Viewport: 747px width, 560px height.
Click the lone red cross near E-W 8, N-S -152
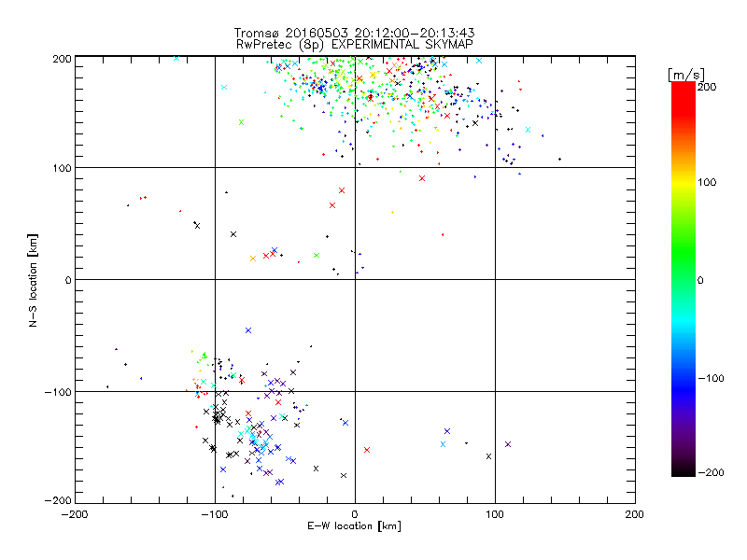pos(367,450)
